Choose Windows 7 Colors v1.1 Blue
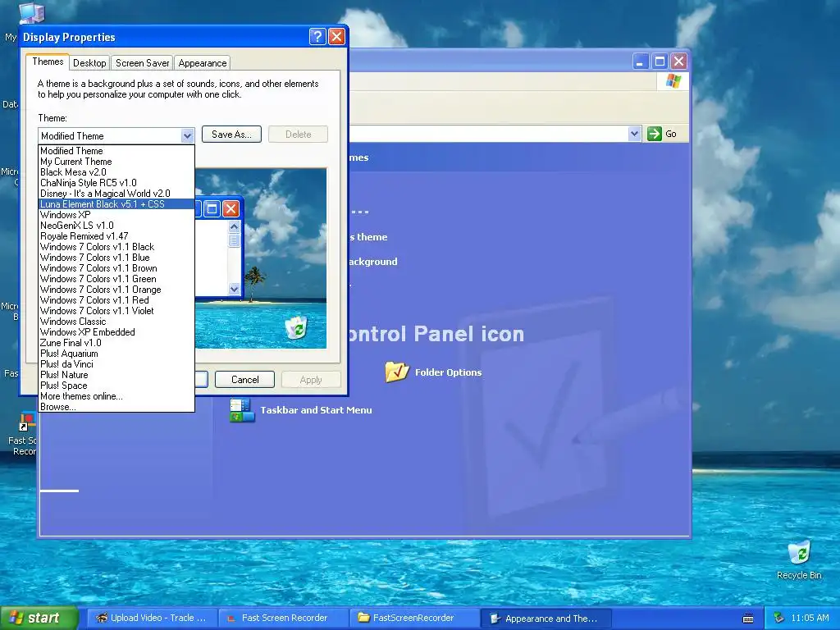Screen dimensions: 840x630 coord(116,258)
